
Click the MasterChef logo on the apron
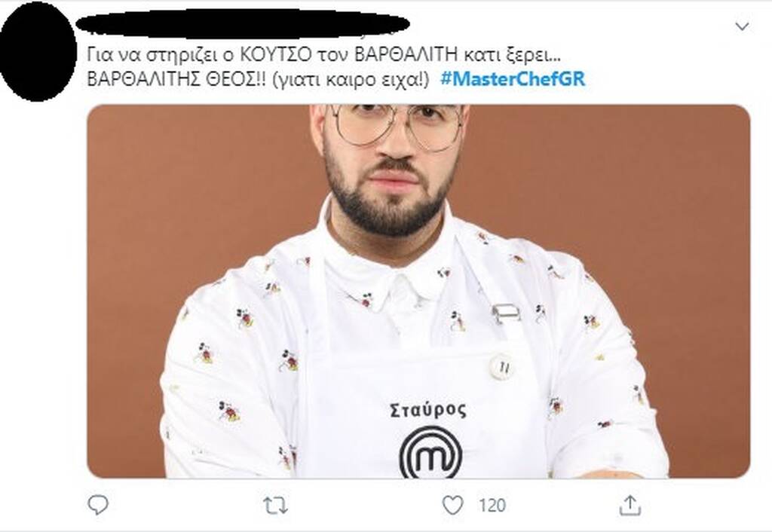pos(430,453)
